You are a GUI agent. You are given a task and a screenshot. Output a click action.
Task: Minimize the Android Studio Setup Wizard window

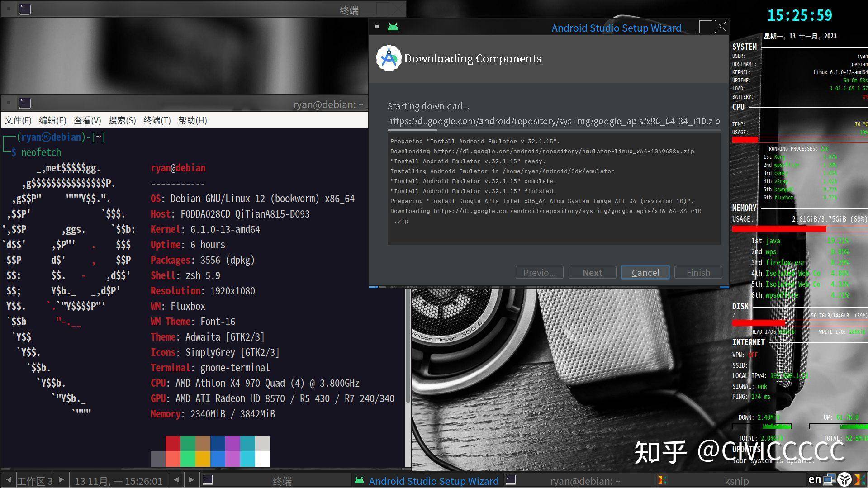tap(690, 28)
